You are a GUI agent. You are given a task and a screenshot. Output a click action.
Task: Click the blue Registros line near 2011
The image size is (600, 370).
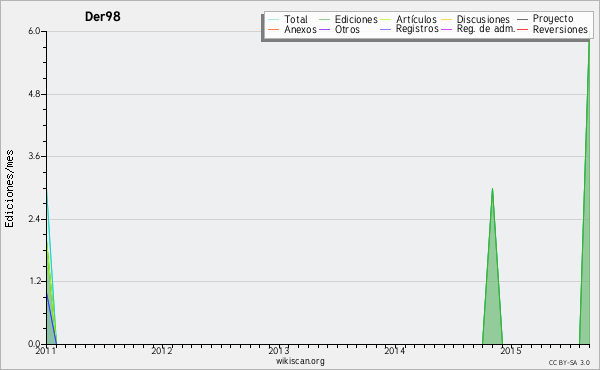[x=51, y=319]
